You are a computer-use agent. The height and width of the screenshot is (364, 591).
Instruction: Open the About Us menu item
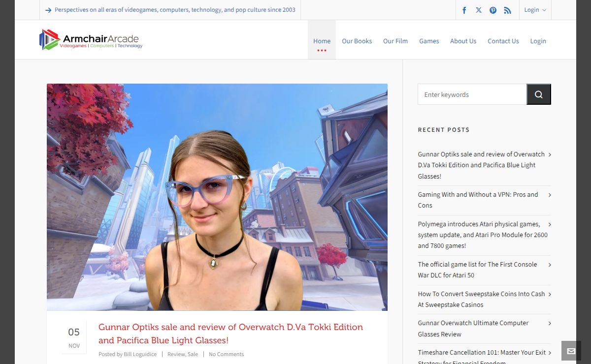(x=463, y=41)
